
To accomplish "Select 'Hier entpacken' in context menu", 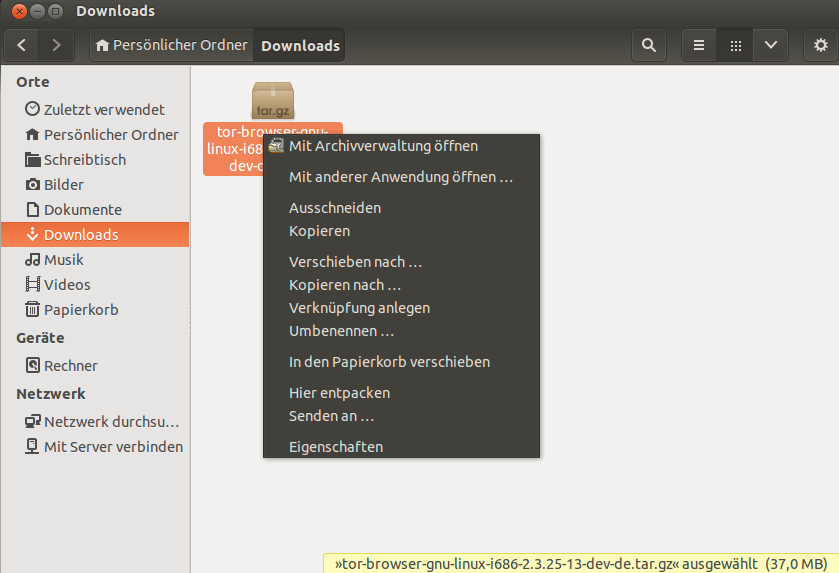I will pyautogui.click(x=339, y=393).
